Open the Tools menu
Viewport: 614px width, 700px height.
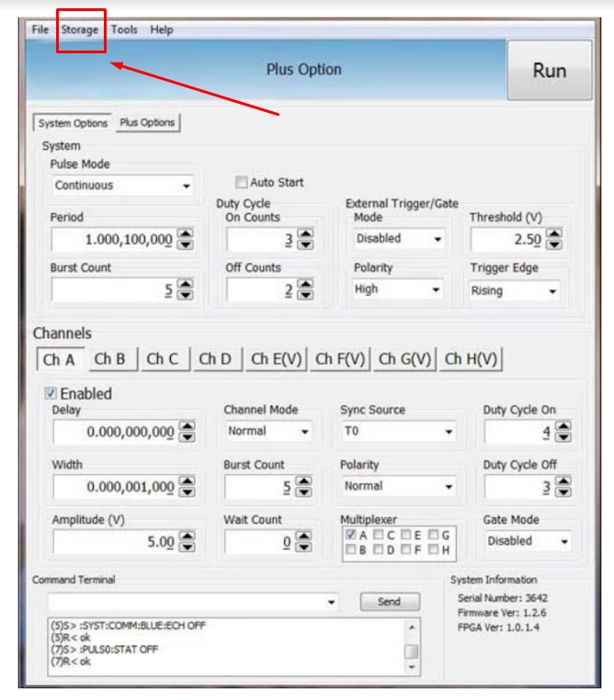coord(124,30)
